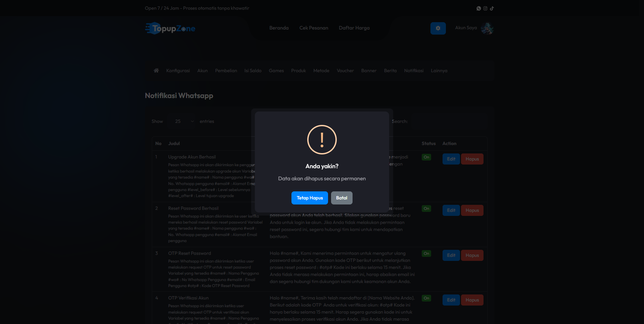Open the Lainnya admin menu
This screenshot has height=324, width=644.
coord(439,71)
